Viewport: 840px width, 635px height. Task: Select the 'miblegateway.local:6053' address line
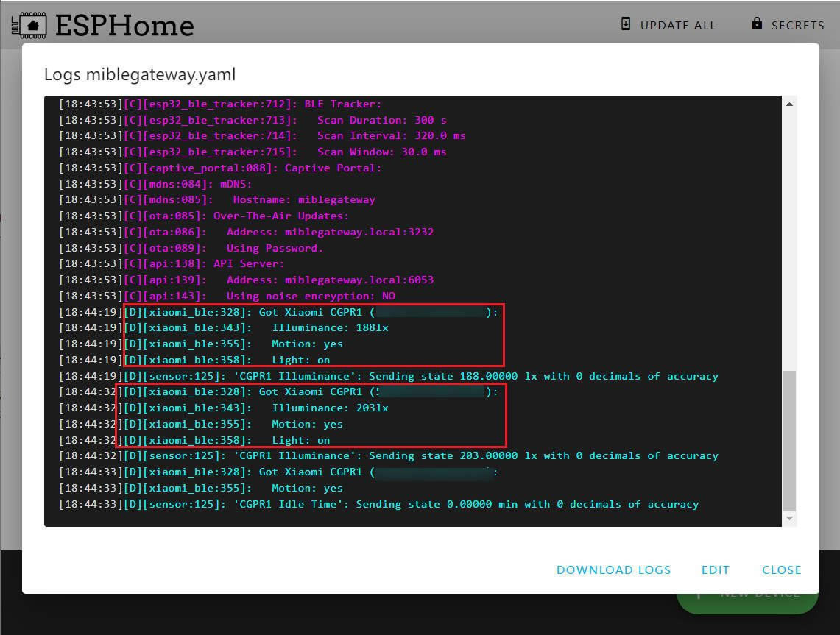(x=246, y=280)
